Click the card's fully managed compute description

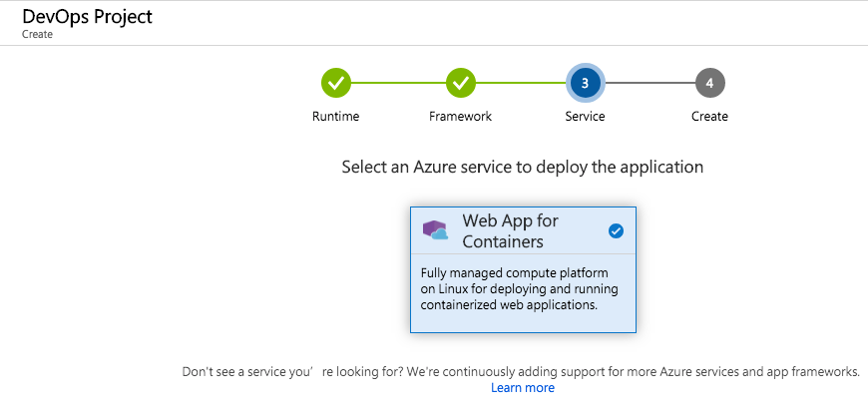click(519, 289)
